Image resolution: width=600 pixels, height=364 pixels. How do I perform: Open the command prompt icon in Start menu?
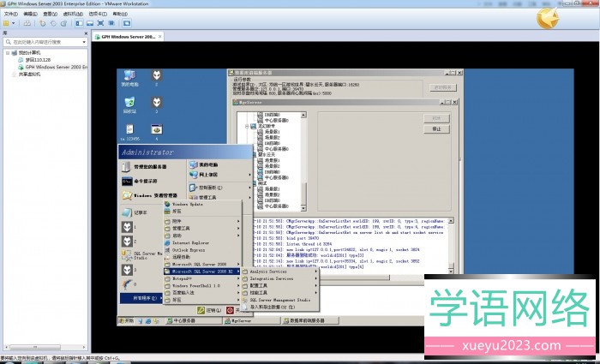(x=144, y=181)
